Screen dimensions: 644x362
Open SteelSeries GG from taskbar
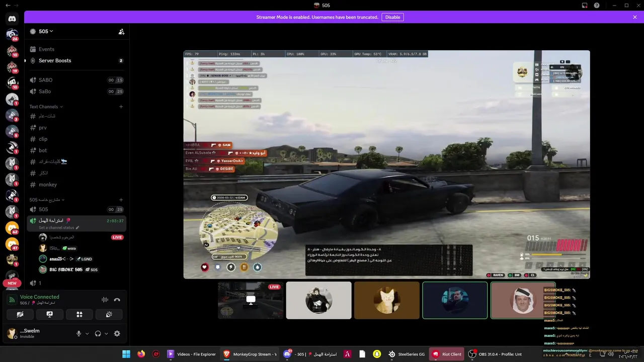(407, 354)
